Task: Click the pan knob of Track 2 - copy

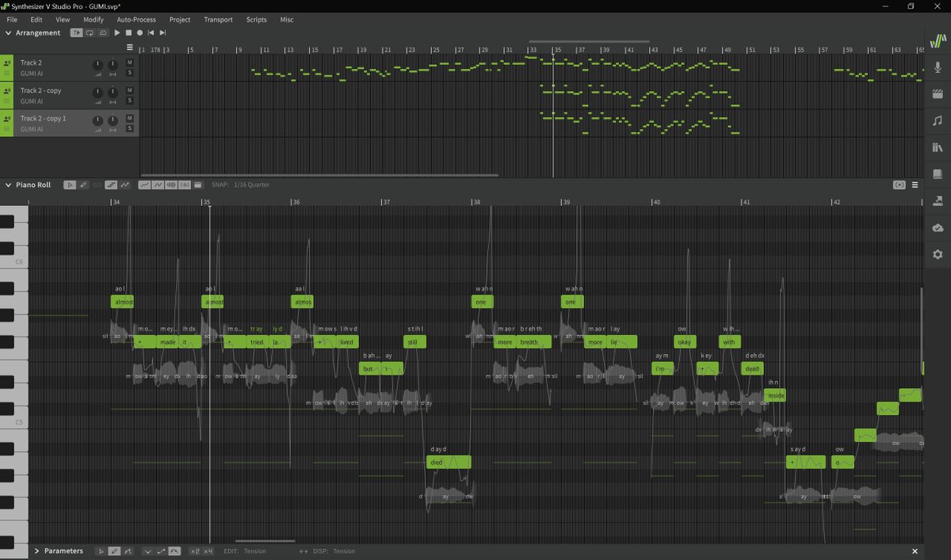Action: click(x=113, y=92)
